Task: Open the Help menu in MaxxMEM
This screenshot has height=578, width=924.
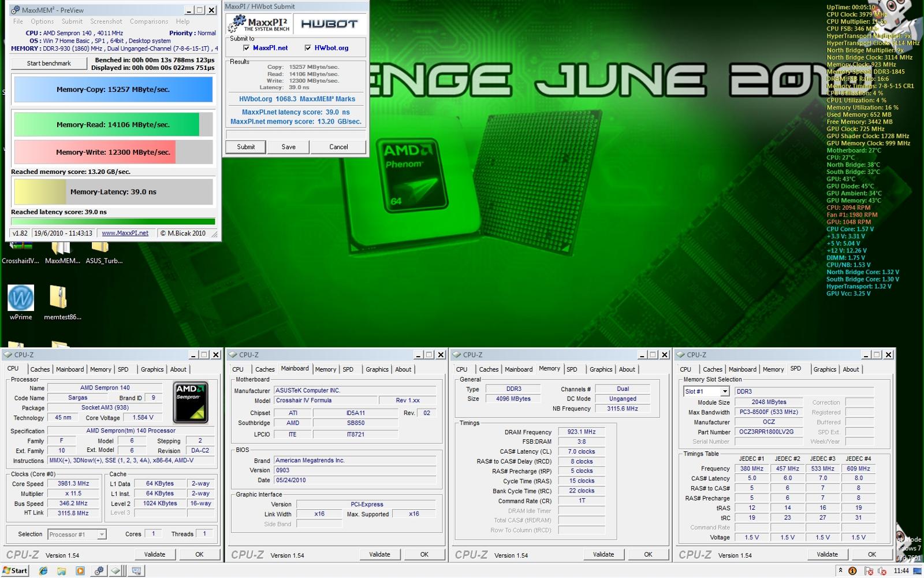Action: [x=182, y=21]
